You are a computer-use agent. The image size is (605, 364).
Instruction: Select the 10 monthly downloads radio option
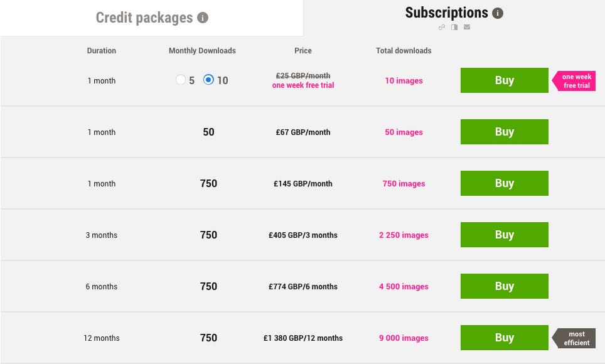[209, 80]
